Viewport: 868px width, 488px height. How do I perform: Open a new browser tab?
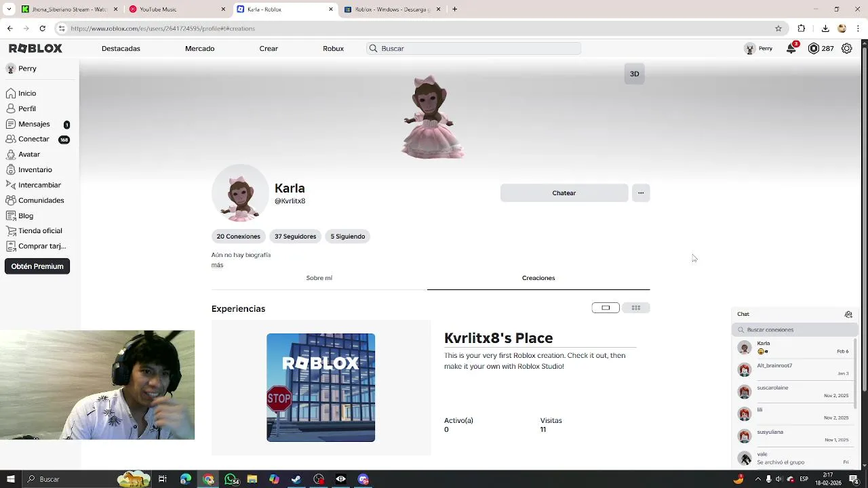point(455,9)
